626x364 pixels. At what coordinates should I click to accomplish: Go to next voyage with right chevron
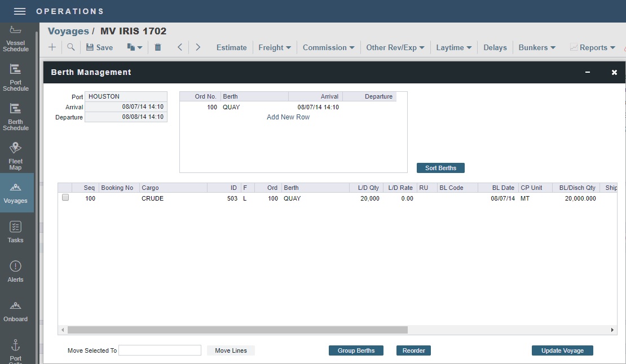tap(198, 47)
